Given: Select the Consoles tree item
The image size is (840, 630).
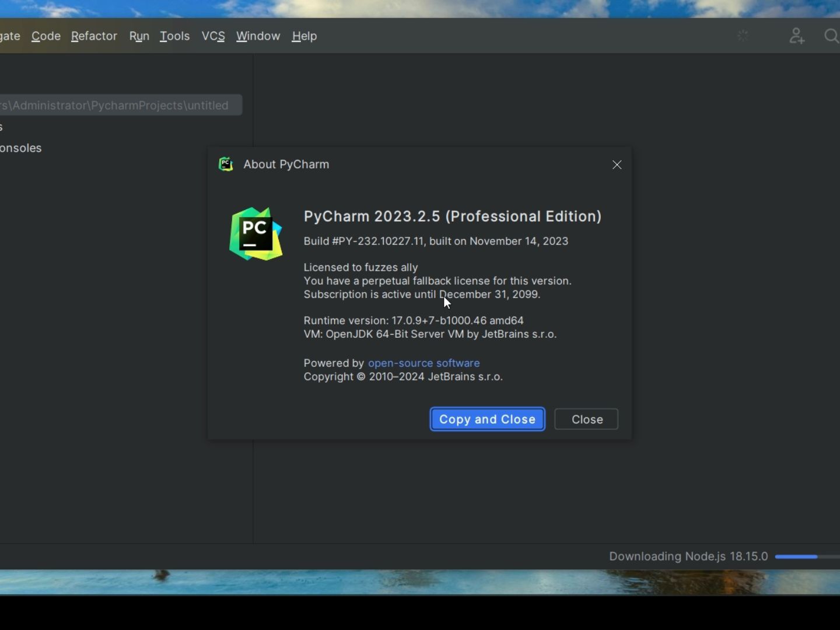Looking at the screenshot, I should pos(21,148).
